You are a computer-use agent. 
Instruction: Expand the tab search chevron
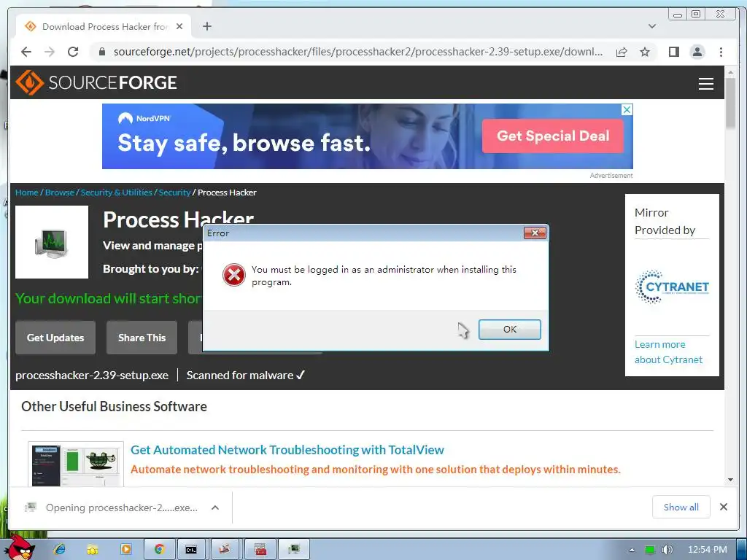652,26
